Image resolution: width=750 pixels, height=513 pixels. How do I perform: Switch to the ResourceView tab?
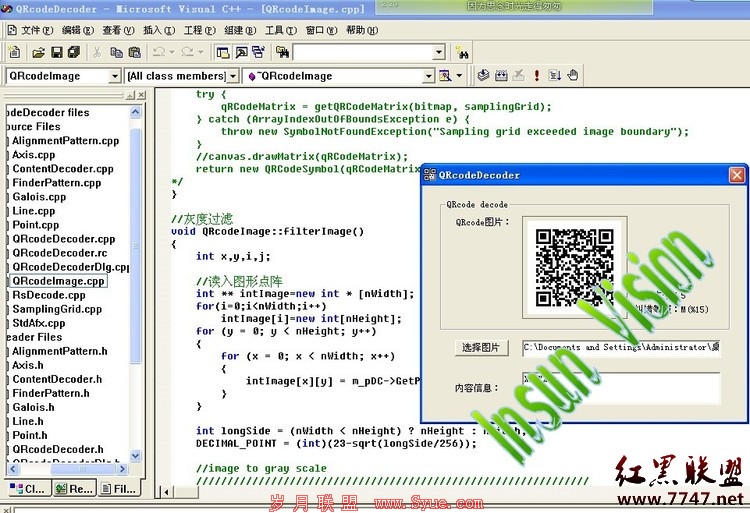[x=75, y=489]
